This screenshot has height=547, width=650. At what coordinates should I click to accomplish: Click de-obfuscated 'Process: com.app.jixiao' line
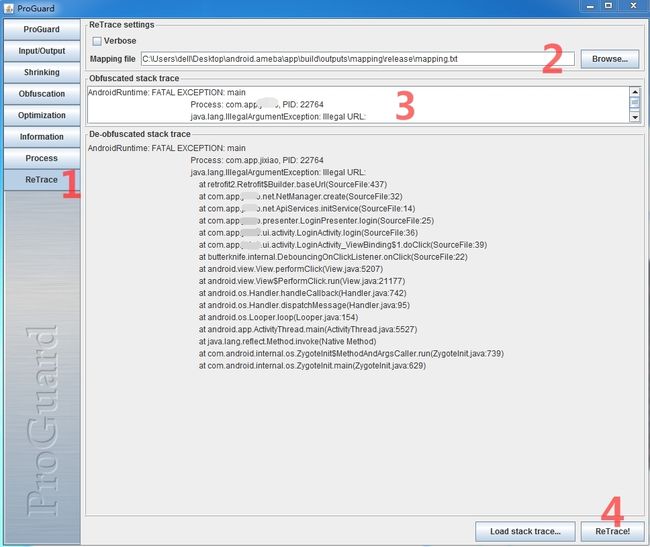pos(257,160)
